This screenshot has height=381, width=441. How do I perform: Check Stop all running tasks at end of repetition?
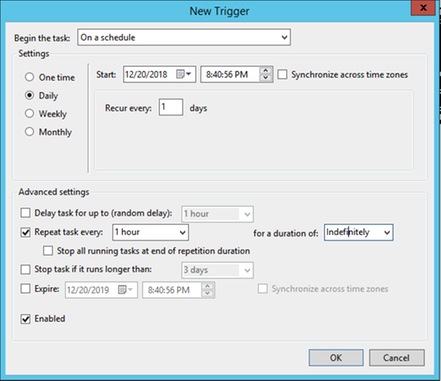pyautogui.click(x=48, y=251)
